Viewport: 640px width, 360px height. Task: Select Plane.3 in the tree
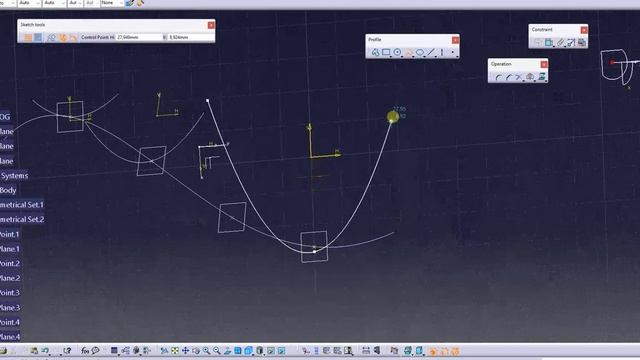pyautogui.click(x=10, y=308)
